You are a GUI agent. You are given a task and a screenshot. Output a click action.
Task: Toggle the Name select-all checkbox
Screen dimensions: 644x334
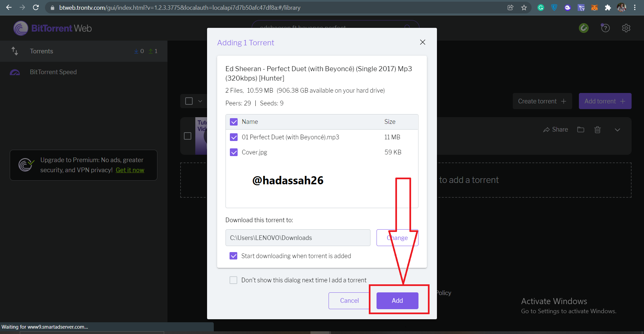coord(234,122)
